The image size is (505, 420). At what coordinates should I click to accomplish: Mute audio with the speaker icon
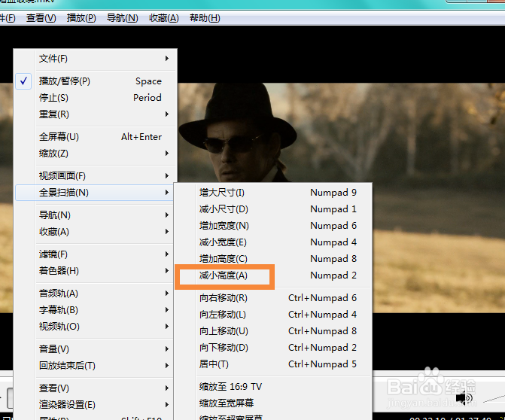point(464,398)
